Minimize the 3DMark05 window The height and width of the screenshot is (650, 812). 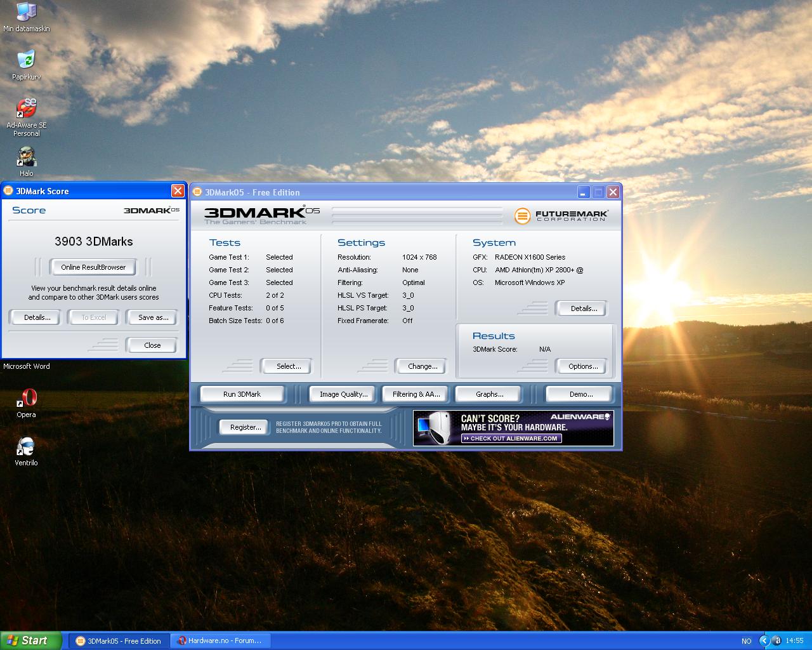click(584, 192)
